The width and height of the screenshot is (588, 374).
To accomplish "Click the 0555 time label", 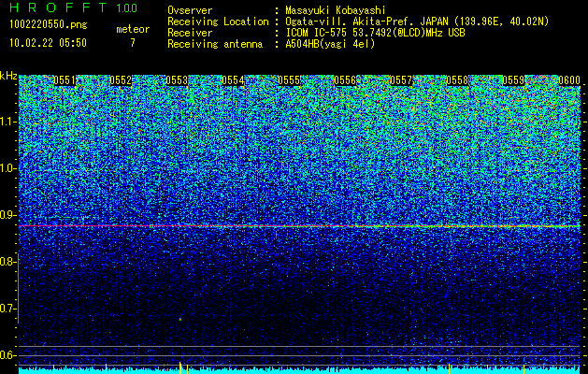I will pyautogui.click(x=289, y=80).
